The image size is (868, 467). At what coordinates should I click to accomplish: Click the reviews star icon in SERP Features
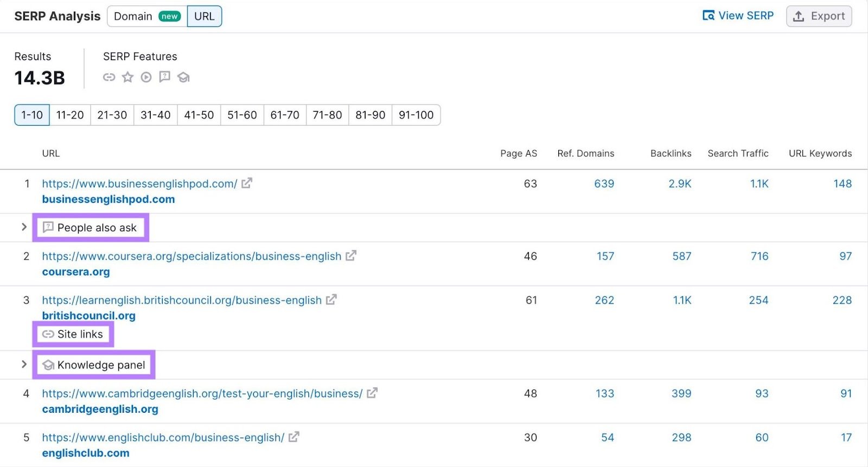pyautogui.click(x=127, y=77)
